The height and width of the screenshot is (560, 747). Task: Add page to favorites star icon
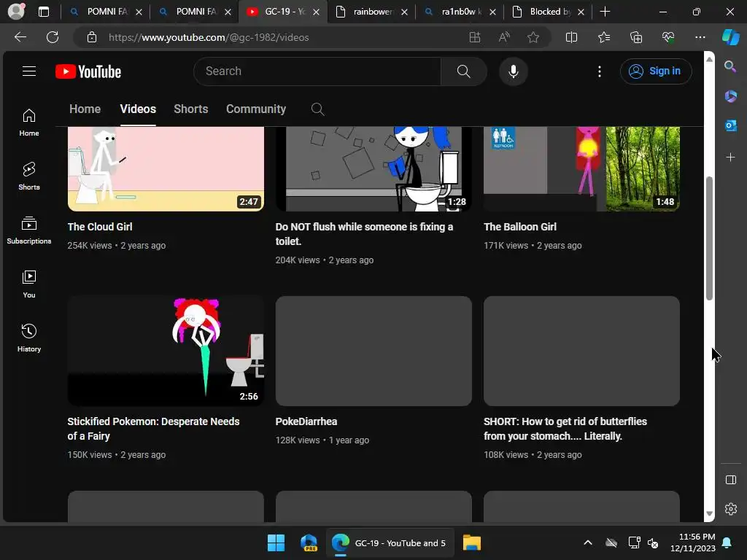[533, 37]
